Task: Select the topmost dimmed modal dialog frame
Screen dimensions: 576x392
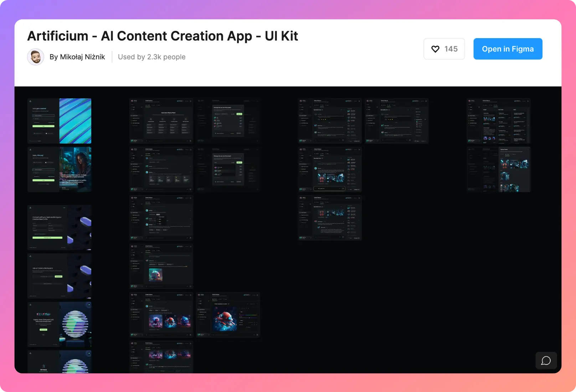Action: tap(228, 121)
